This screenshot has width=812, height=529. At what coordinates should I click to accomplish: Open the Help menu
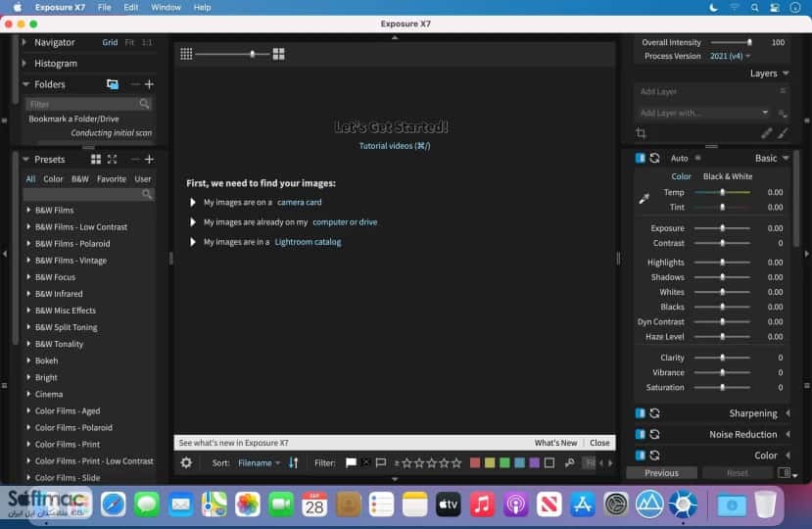pos(202,7)
